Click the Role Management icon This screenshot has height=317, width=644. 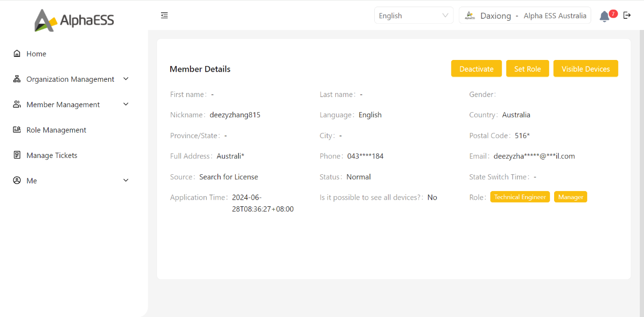[17, 130]
